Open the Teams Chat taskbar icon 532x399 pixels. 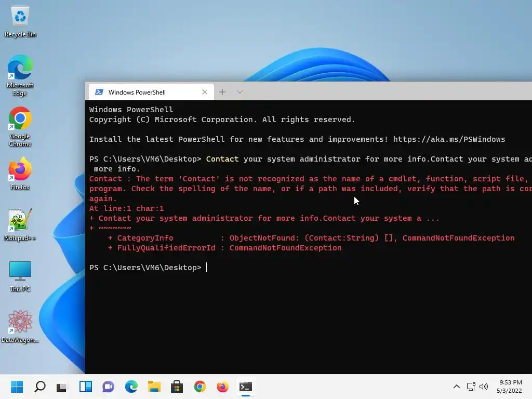pyautogui.click(x=108, y=387)
